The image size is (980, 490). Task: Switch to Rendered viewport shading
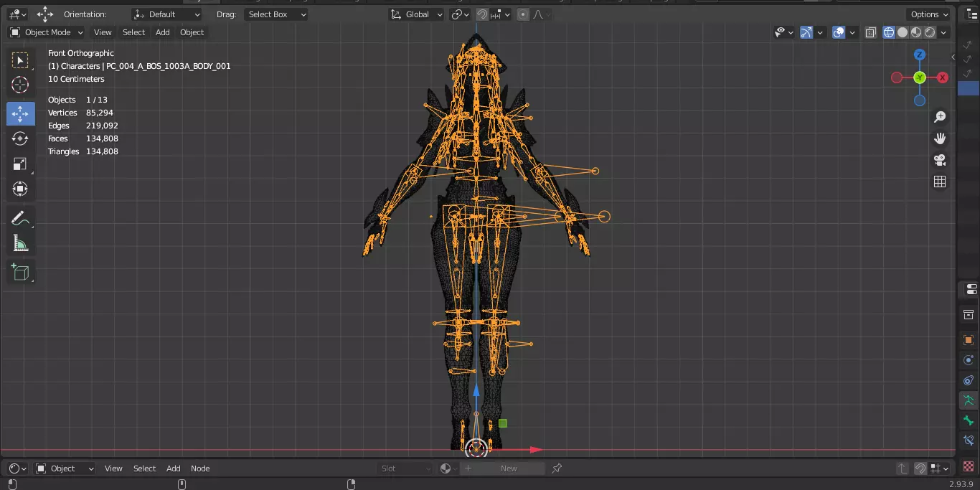pos(930,32)
